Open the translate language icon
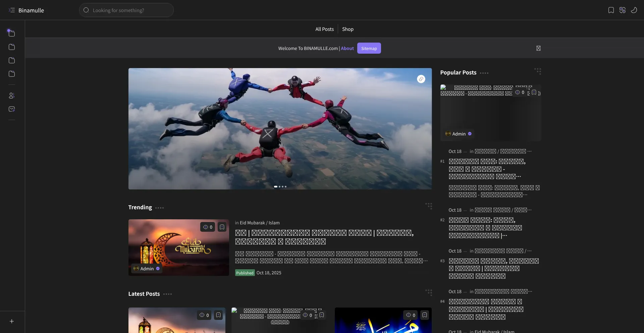644x333 pixels. 623,10
